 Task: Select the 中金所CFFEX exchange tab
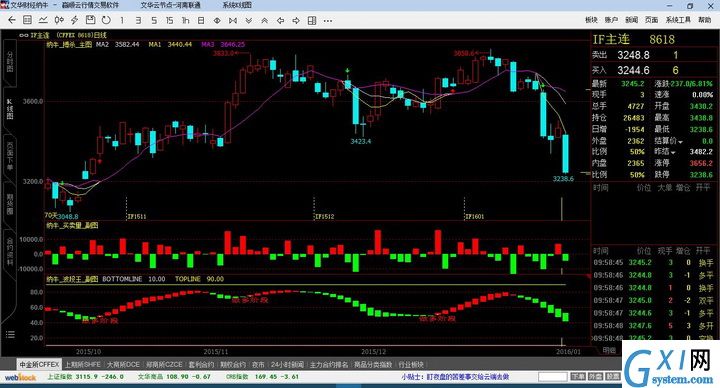point(39,364)
